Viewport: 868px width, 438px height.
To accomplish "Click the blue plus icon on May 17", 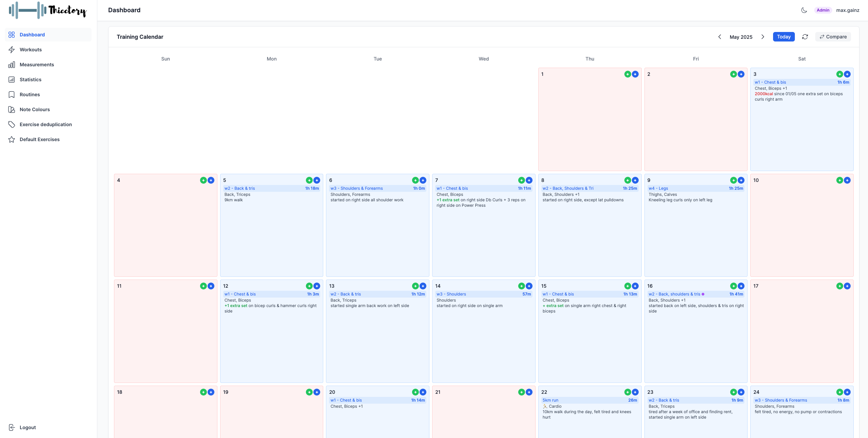I will (847, 286).
